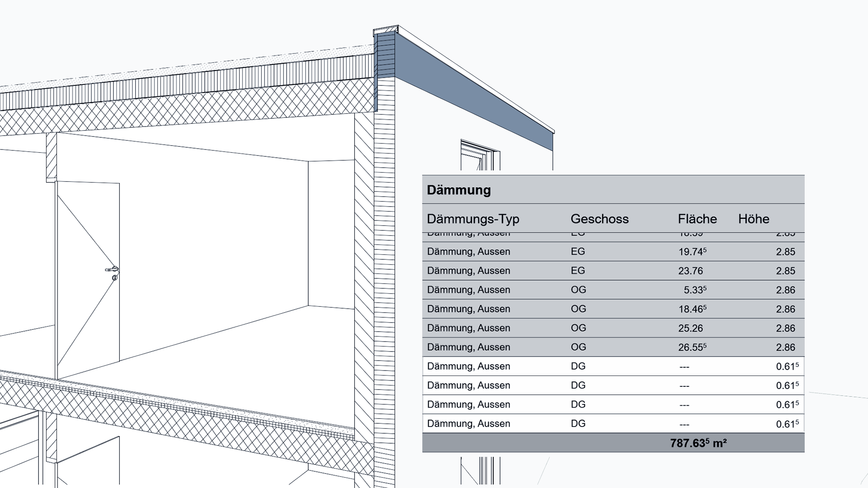Click the total 787.63 m² summary cell
Viewport: 868px width, 488px height.
(698, 443)
